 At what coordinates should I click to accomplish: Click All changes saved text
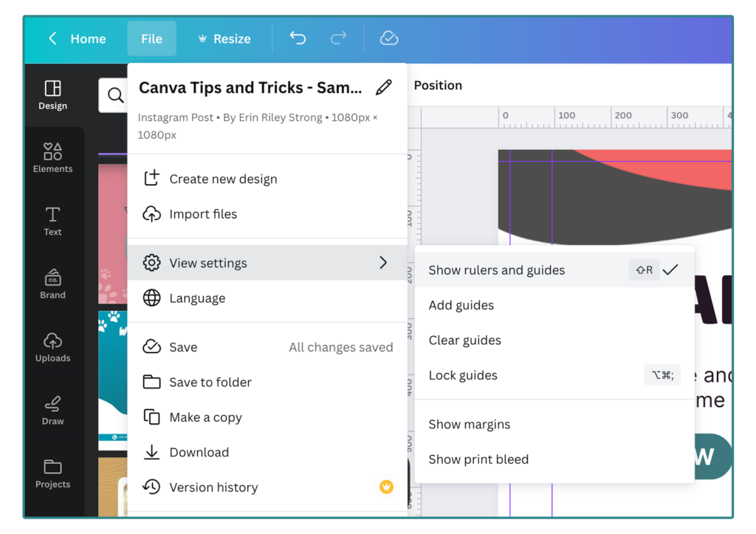341,347
